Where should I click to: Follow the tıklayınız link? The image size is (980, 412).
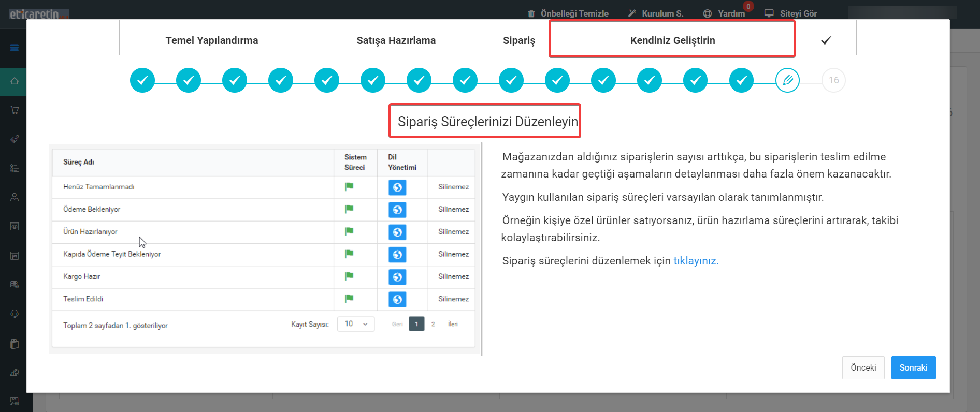696,261
